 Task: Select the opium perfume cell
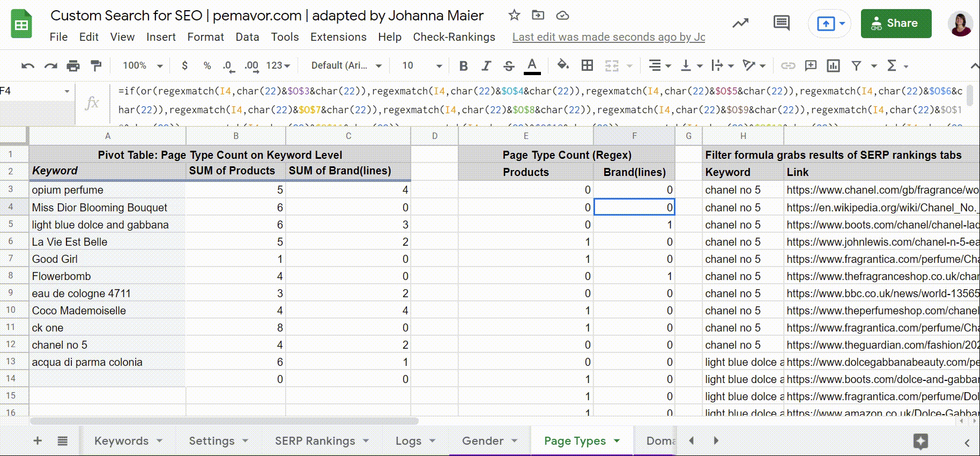pyautogui.click(x=107, y=190)
